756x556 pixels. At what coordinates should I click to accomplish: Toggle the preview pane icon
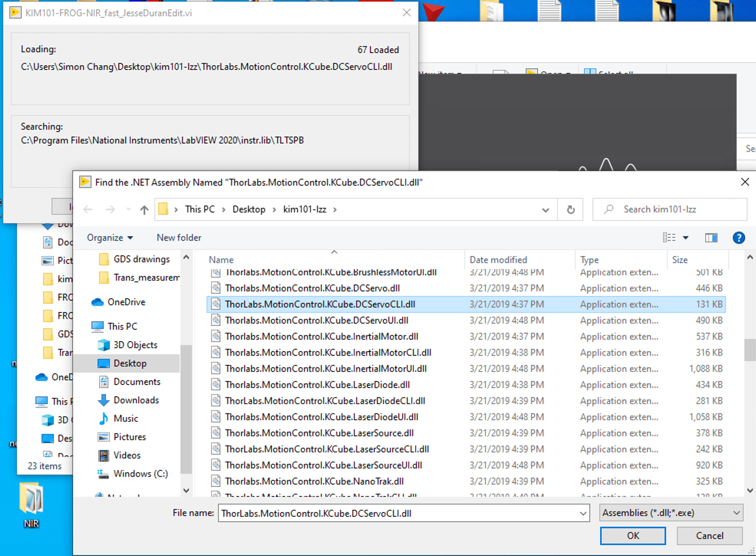(711, 238)
